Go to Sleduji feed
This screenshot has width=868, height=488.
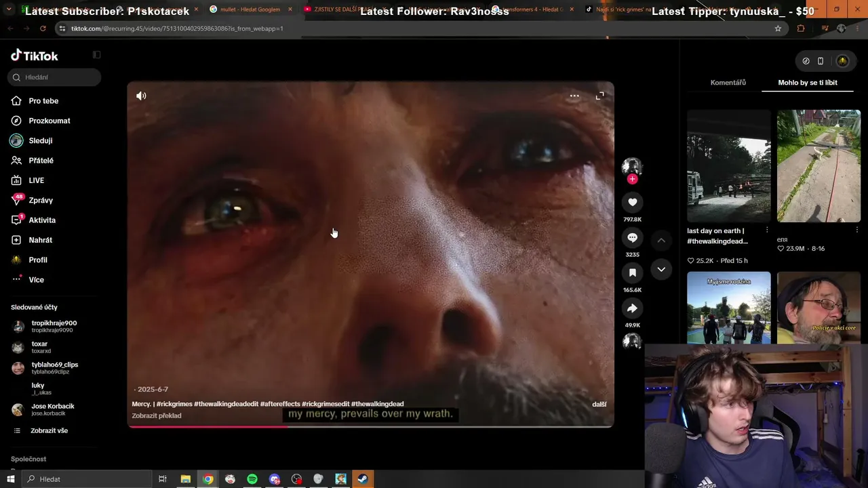tap(40, 140)
